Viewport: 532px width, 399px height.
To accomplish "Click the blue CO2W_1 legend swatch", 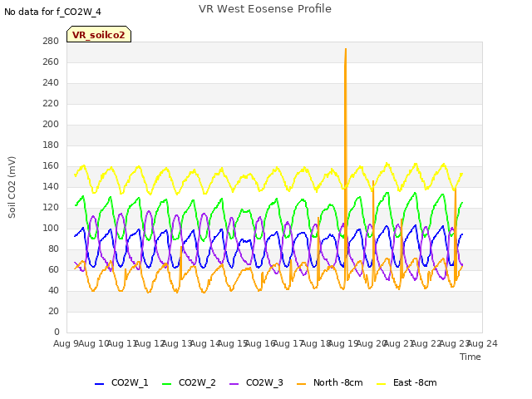I will [99, 384].
